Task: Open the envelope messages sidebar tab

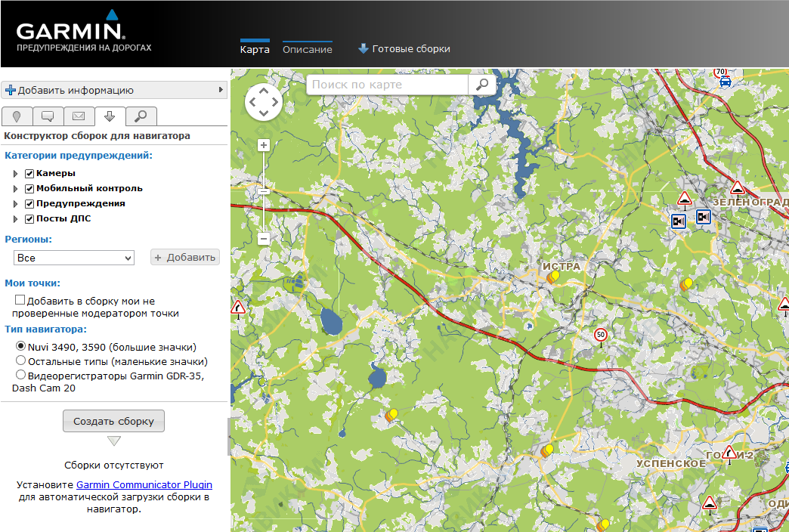Action: (79, 116)
